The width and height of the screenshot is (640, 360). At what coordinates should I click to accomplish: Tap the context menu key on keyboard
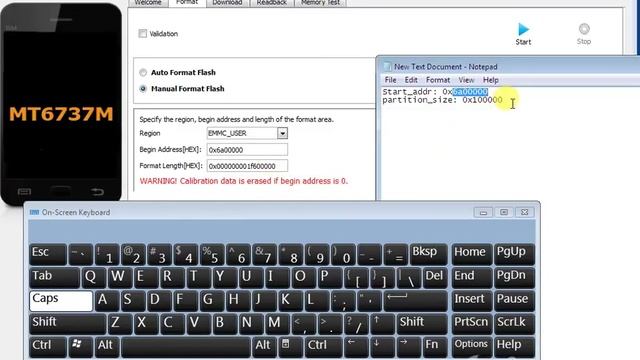pos(290,347)
